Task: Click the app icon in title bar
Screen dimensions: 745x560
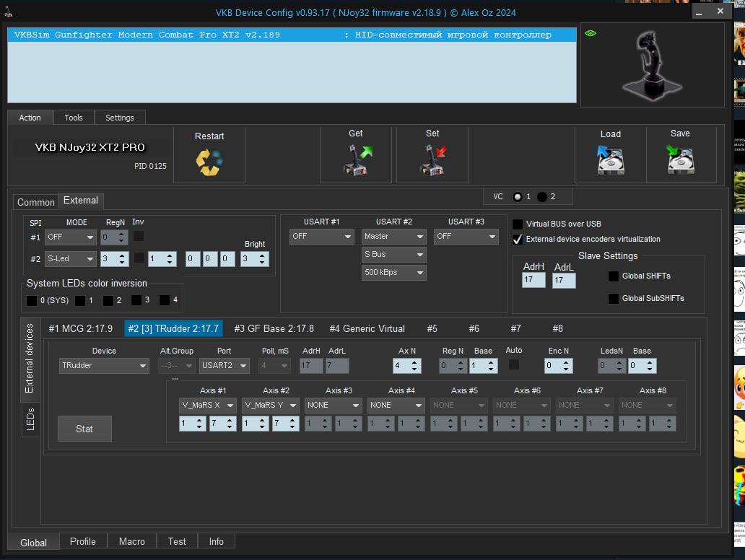Action: coord(8,12)
